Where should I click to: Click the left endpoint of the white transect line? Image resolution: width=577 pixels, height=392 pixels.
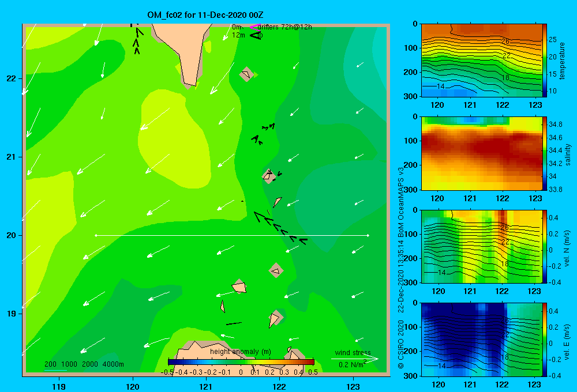coord(96,235)
